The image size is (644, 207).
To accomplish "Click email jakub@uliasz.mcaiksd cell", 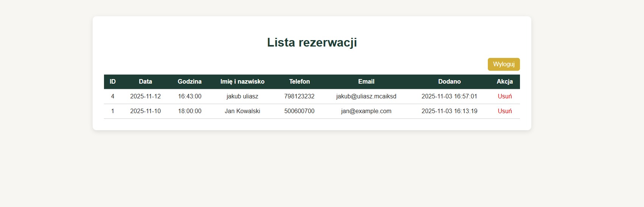I will coord(366,96).
